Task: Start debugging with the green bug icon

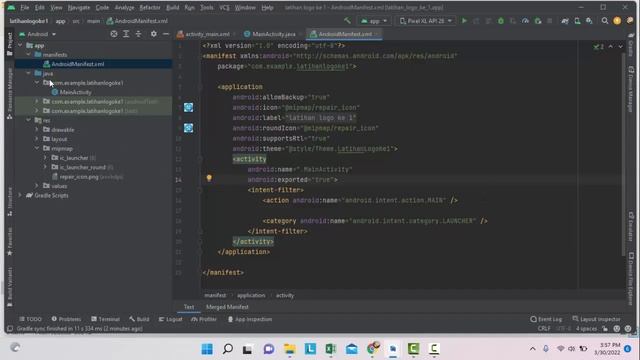Action: tap(501, 21)
